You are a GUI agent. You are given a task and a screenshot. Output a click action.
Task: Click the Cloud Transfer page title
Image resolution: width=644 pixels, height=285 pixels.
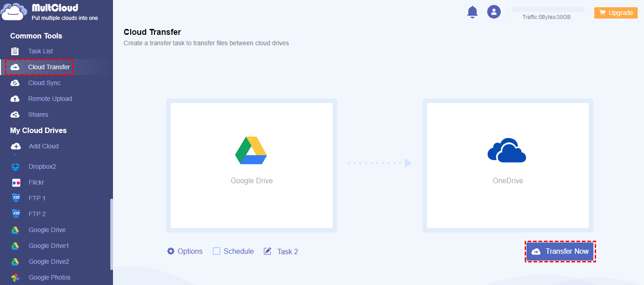click(x=152, y=32)
